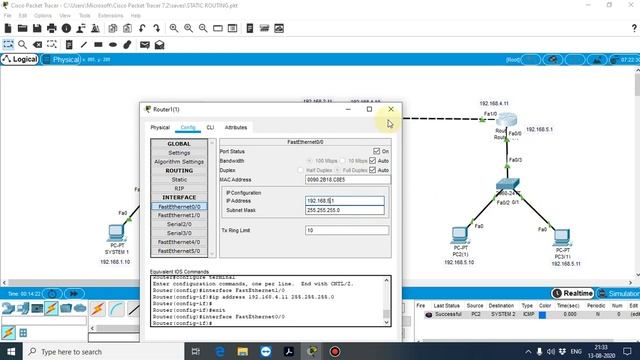Click the Windows Start button
The image size is (640, 360).
11,351
